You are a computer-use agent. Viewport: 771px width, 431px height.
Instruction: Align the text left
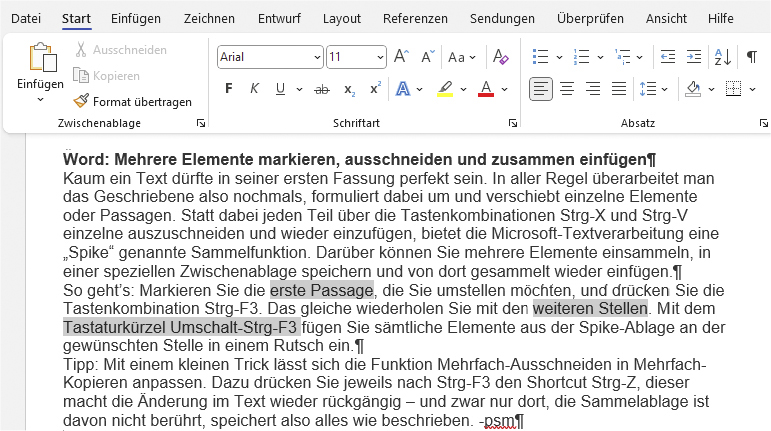tap(540, 89)
